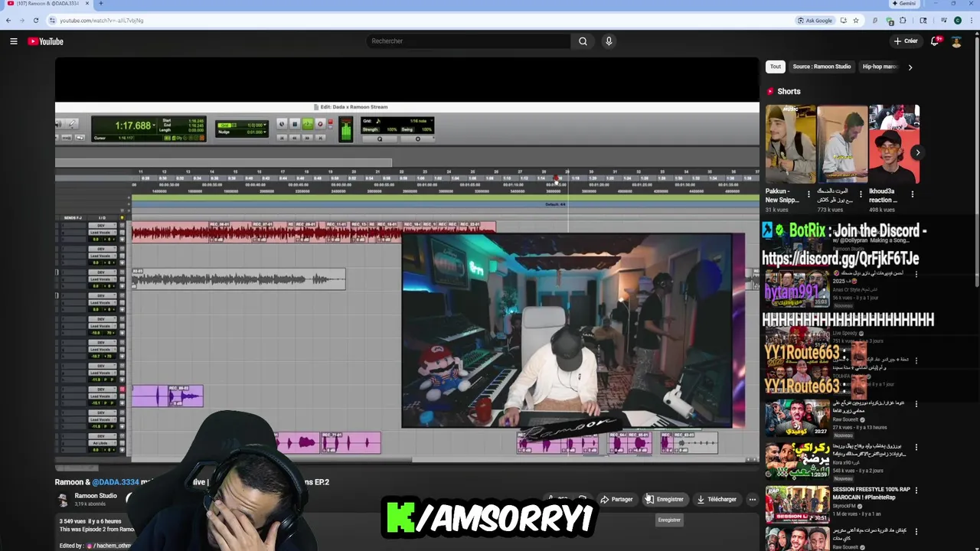Image resolution: width=980 pixels, height=551 pixels.
Task: Bookmark this page with the star icon
Action: pyautogui.click(x=856, y=21)
